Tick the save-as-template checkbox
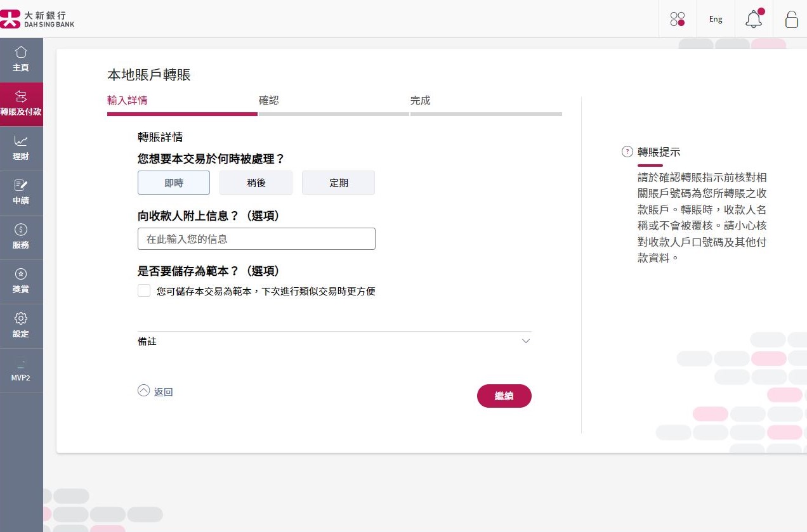Viewport: 807px width, 532px height. 144,291
